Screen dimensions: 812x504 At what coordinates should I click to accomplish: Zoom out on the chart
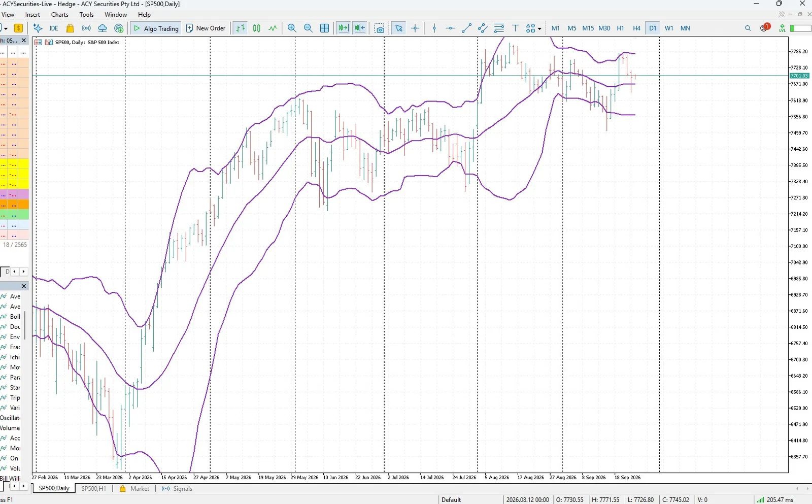(308, 28)
